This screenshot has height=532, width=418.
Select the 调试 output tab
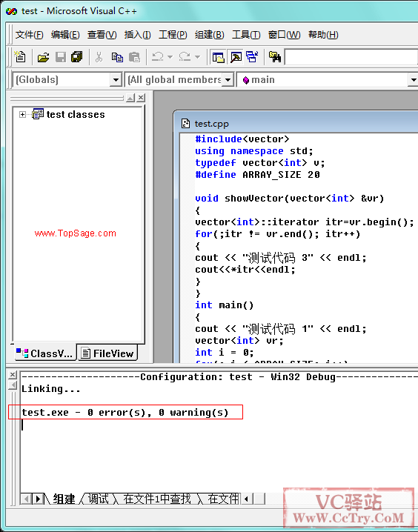[99, 499]
